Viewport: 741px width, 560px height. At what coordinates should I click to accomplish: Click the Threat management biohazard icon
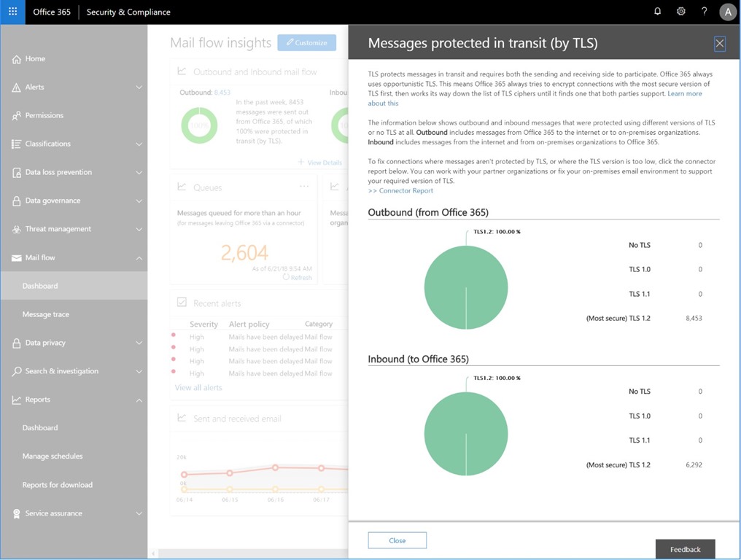17,229
